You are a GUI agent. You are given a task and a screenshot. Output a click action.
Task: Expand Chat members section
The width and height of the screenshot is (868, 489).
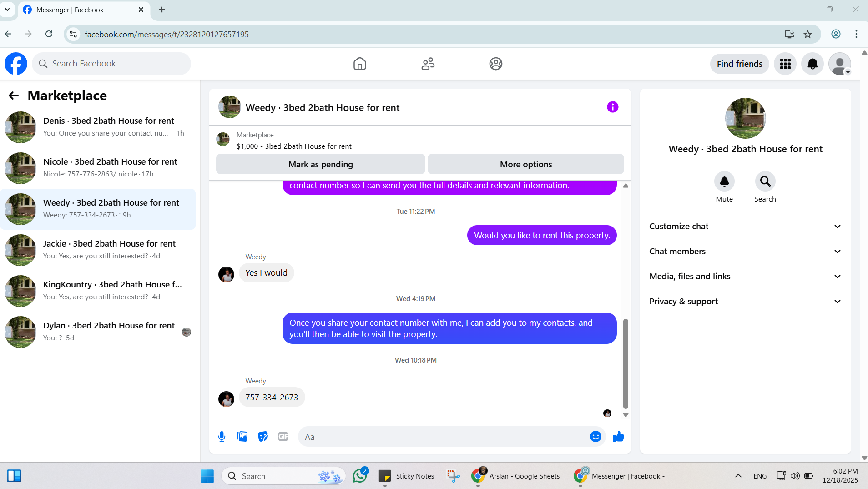tap(745, 251)
